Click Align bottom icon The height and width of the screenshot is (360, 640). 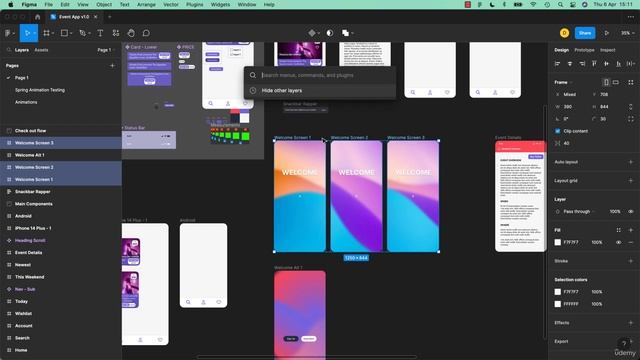coord(619,64)
